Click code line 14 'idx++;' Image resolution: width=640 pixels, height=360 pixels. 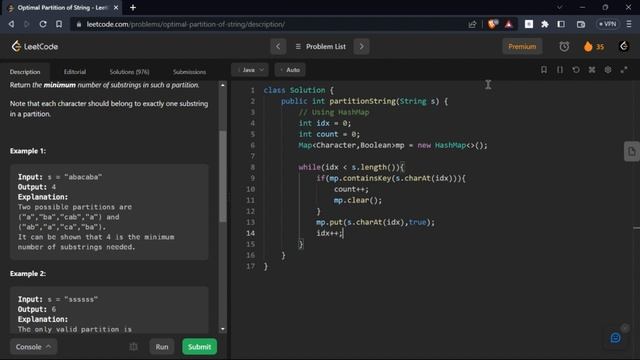point(329,233)
